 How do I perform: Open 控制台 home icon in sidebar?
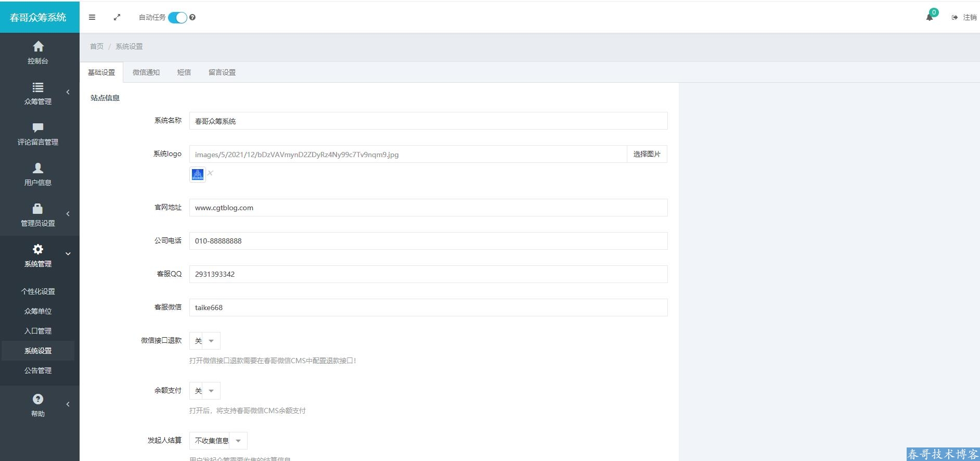38,47
